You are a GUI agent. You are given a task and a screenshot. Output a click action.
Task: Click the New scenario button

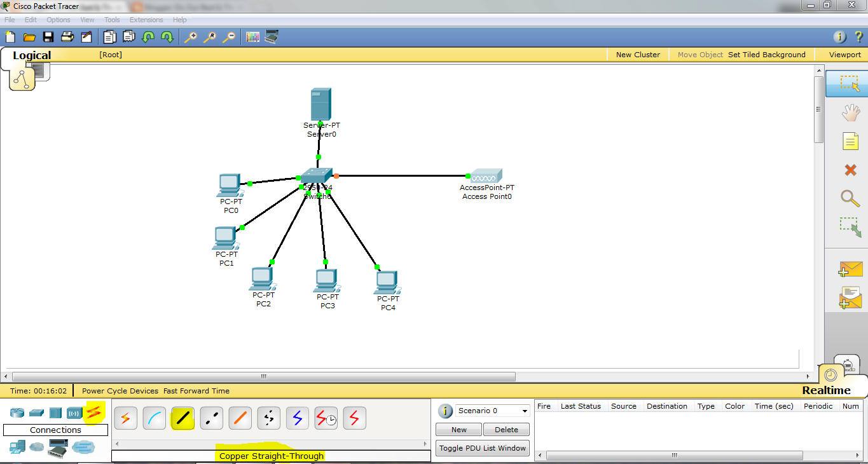[x=459, y=430]
